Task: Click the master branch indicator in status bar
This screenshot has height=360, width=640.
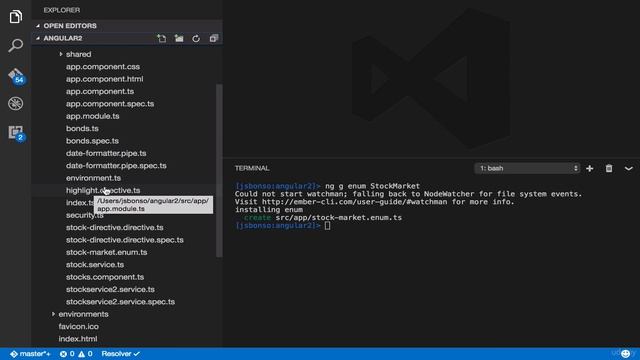Action: pyautogui.click(x=31, y=354)
